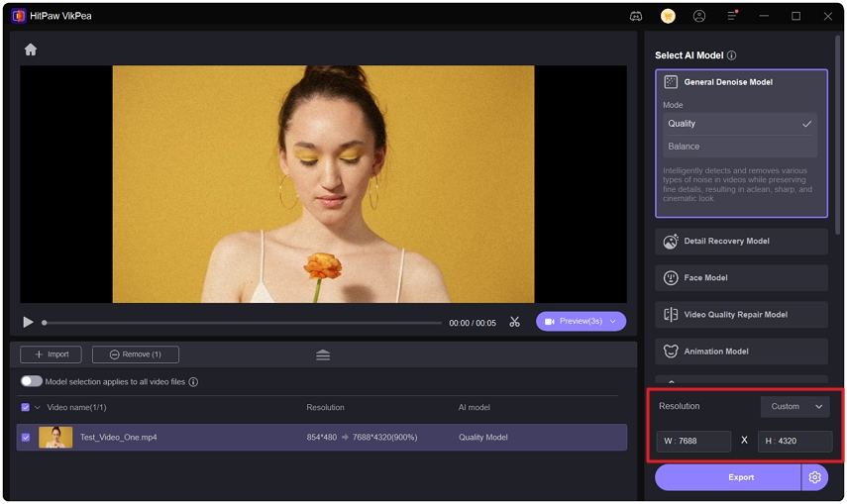847x504 pixels.
Task: Click the Video Quality Repair Model icon
Action: 671,315
